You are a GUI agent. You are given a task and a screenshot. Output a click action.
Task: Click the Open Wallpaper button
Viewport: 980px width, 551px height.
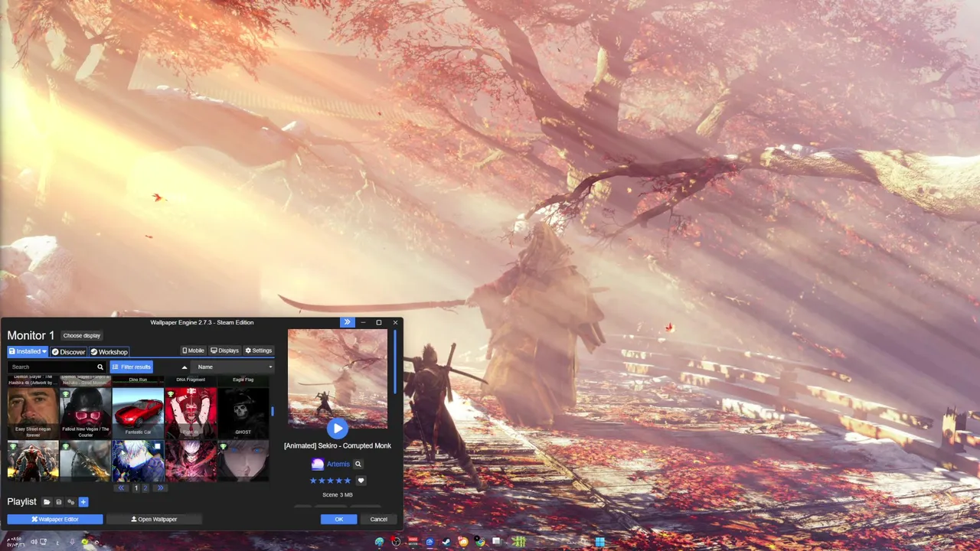(x=154, y=519)
